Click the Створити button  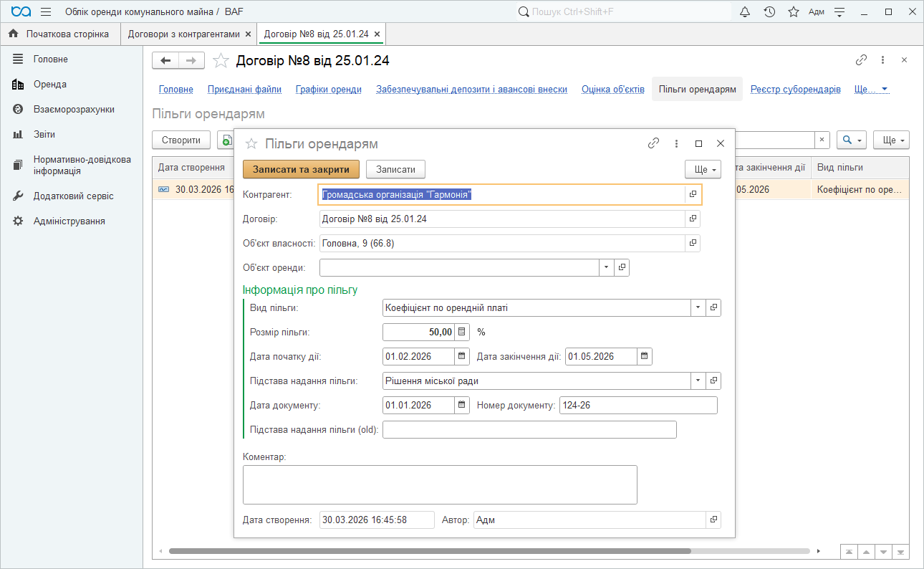pyautogui.click(x=181, y=140)
